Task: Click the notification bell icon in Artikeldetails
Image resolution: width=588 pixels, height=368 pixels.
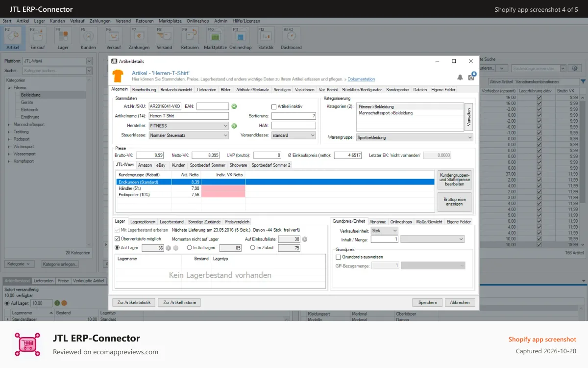Action: pyautogui.click(x=460, y=77)
